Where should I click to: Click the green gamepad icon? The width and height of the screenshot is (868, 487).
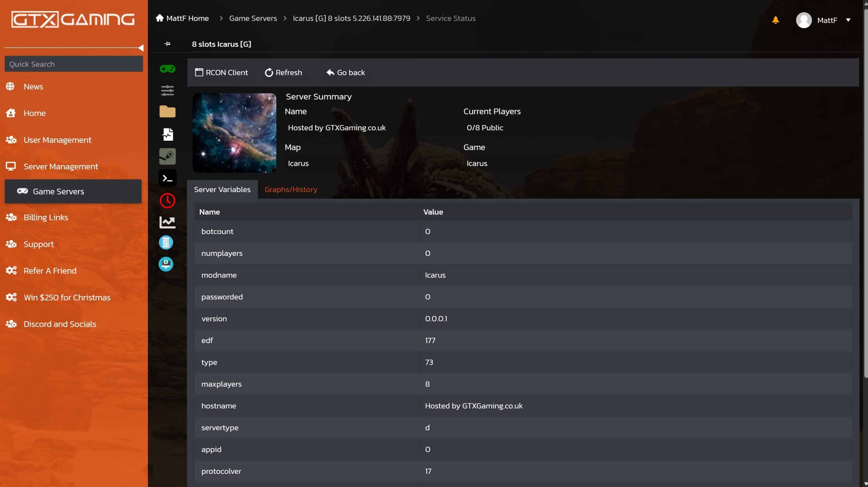pyautogui.click(x=167, y=69)
